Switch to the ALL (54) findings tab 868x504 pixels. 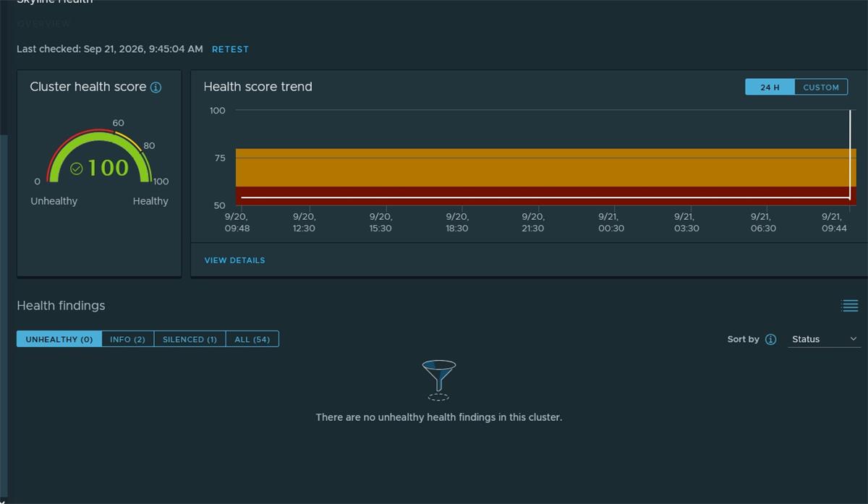click(252, 339)
